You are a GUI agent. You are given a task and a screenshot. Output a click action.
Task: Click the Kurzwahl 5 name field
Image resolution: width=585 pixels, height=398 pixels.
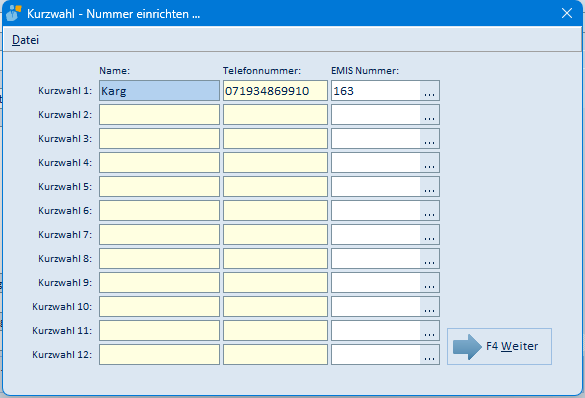point(159,187)
